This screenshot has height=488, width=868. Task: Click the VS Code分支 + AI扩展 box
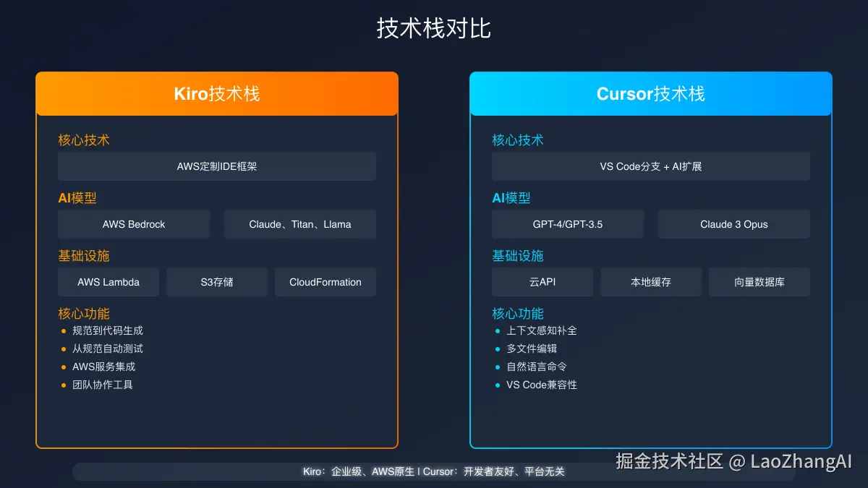click(x=651, y=166)
